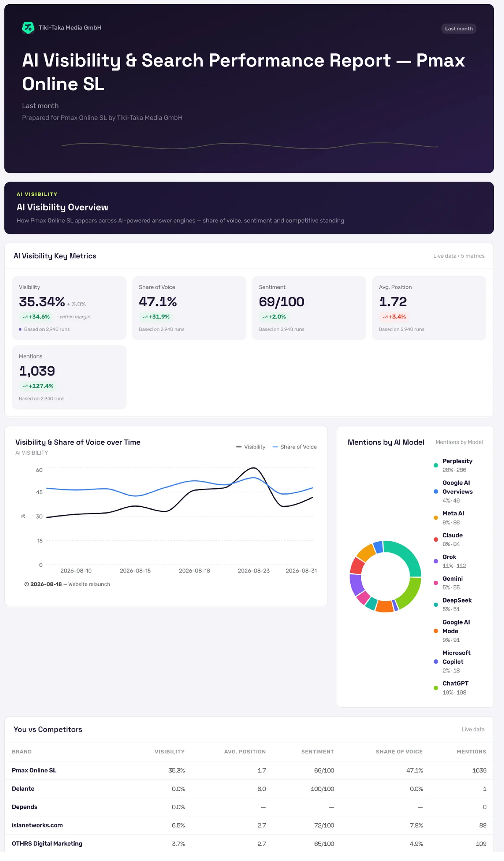
Task: Select the Grok legend entry
Action: (x=450, y=561)
